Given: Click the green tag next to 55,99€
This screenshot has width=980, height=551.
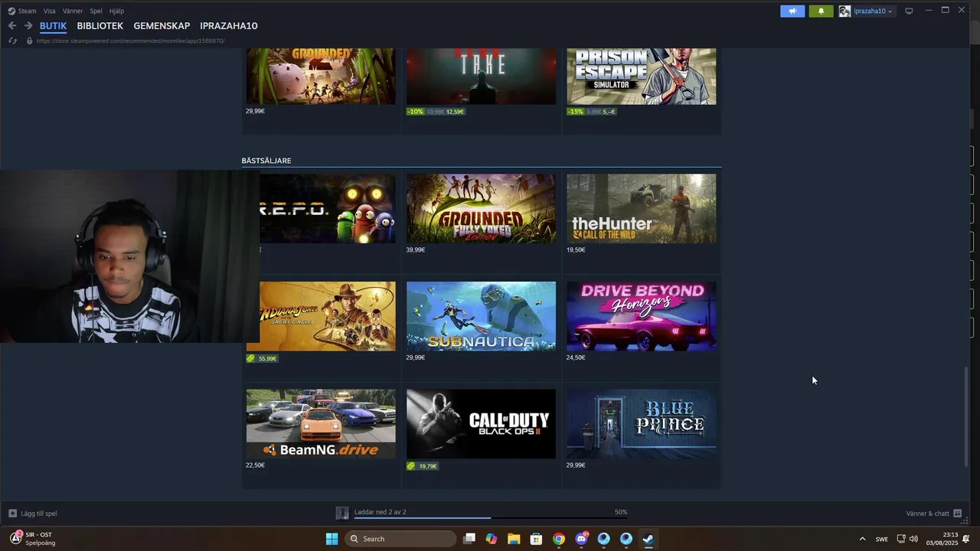Looking at the screenshot, I should pyautogui.click(x=250, y=358).
